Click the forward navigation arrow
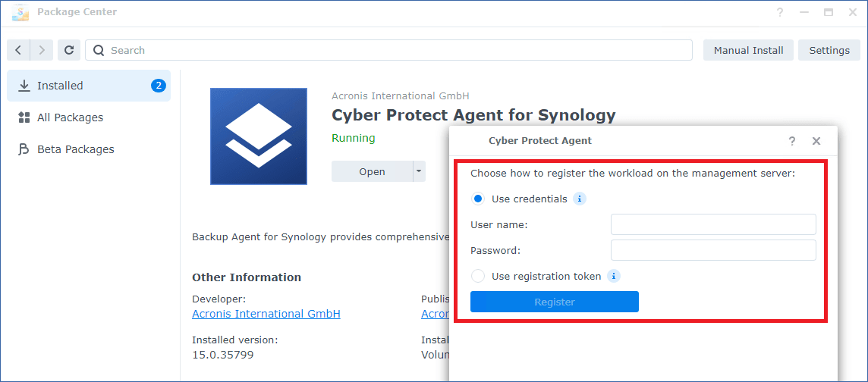The width and height of the screenshot is (868, 382). point(42,50)
